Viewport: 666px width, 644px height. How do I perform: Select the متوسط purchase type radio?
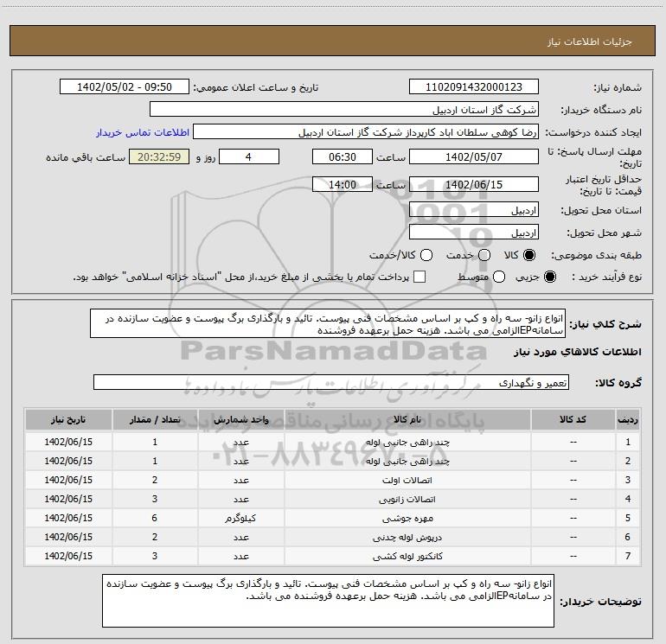[x=499, y=277]
